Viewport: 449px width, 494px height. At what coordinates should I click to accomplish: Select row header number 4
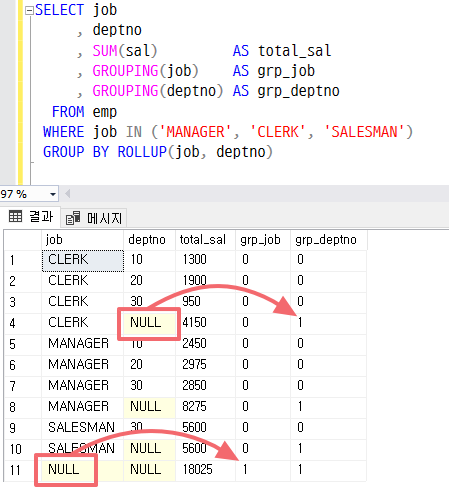(x=23, y=323)
